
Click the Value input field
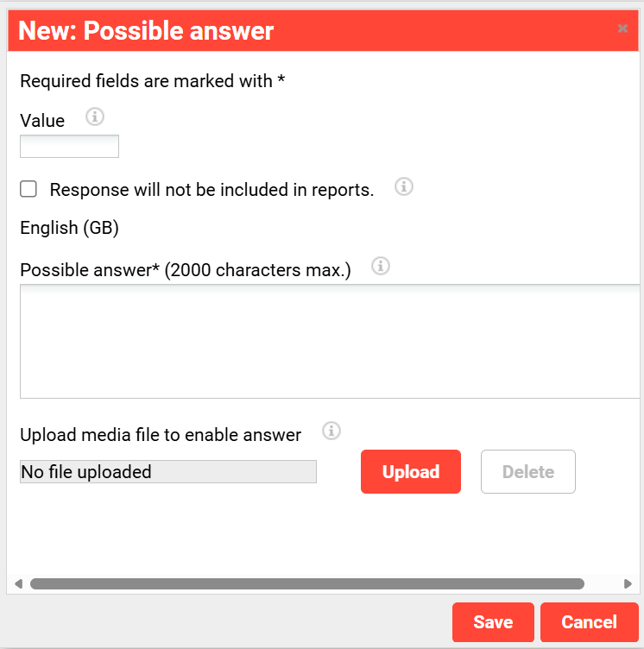point(70,146)
